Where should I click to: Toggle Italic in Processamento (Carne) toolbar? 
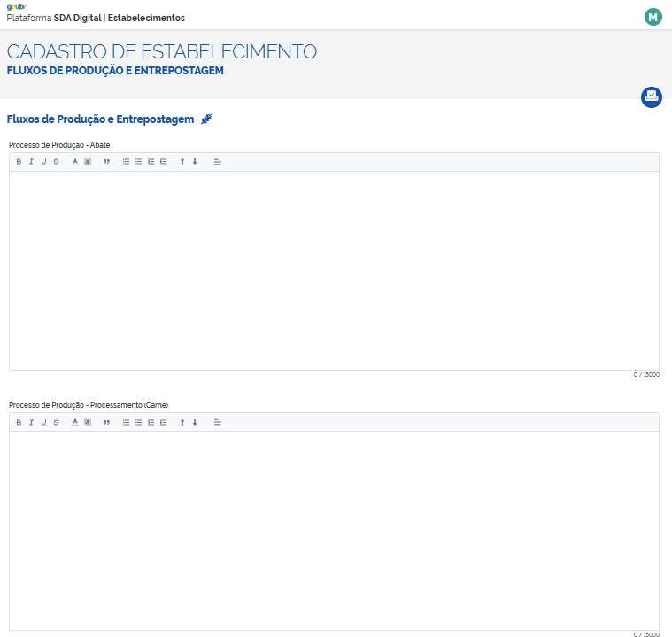[31, 422]
